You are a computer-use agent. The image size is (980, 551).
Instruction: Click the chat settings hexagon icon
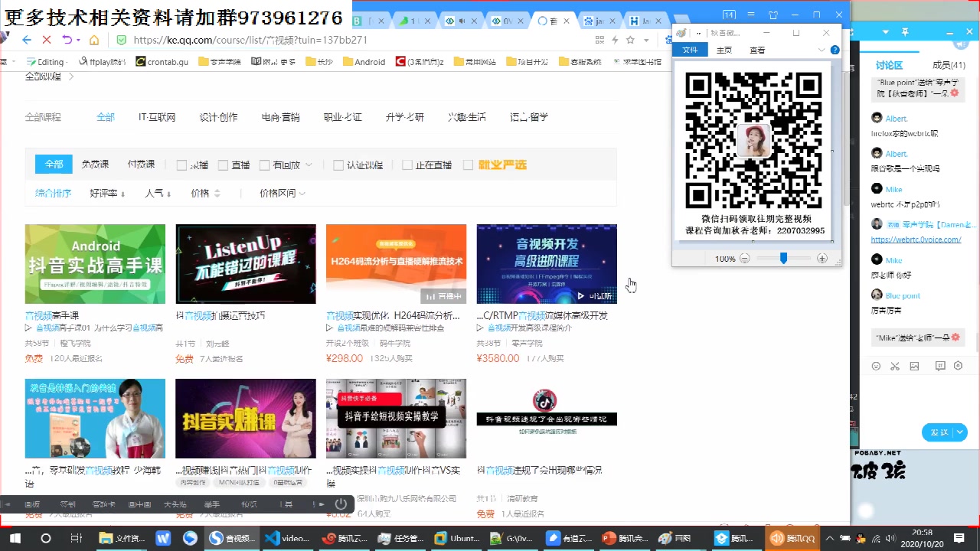click(x=958, y=367)
